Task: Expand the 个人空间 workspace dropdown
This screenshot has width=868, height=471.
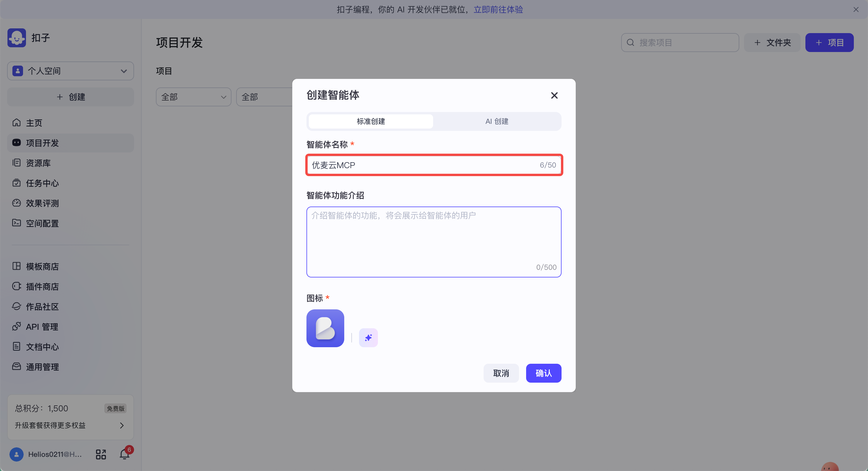Action: coord(71,71)
